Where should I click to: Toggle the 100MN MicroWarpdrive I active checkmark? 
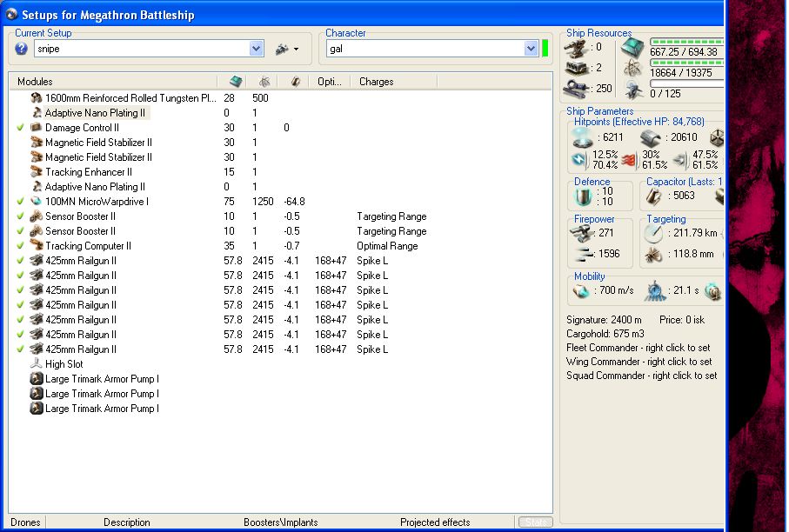click(x=20, y=202)
